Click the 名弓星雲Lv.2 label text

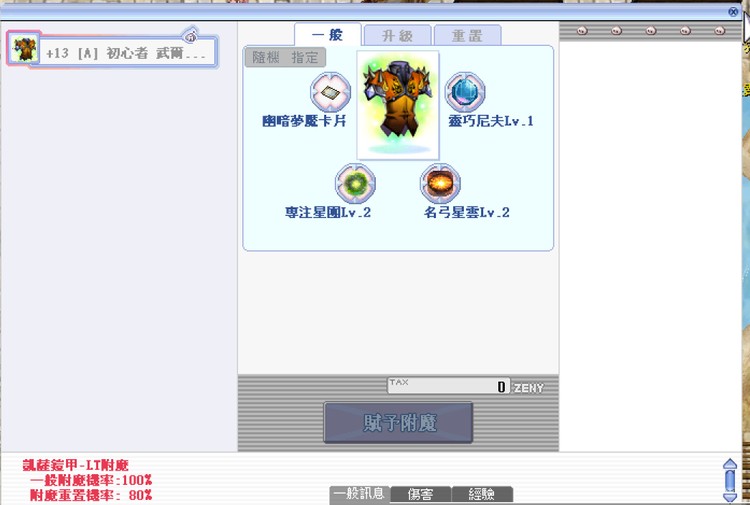467,212
